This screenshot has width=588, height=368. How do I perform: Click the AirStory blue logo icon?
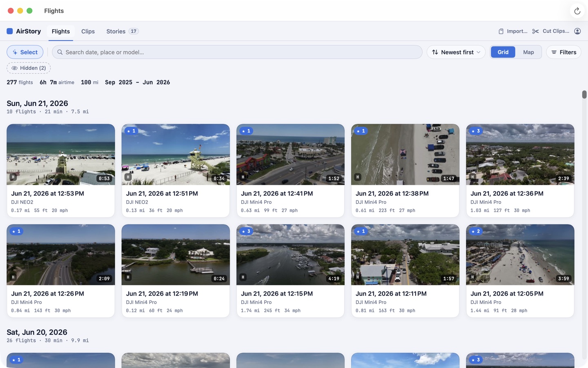click(x=10, y=31)
